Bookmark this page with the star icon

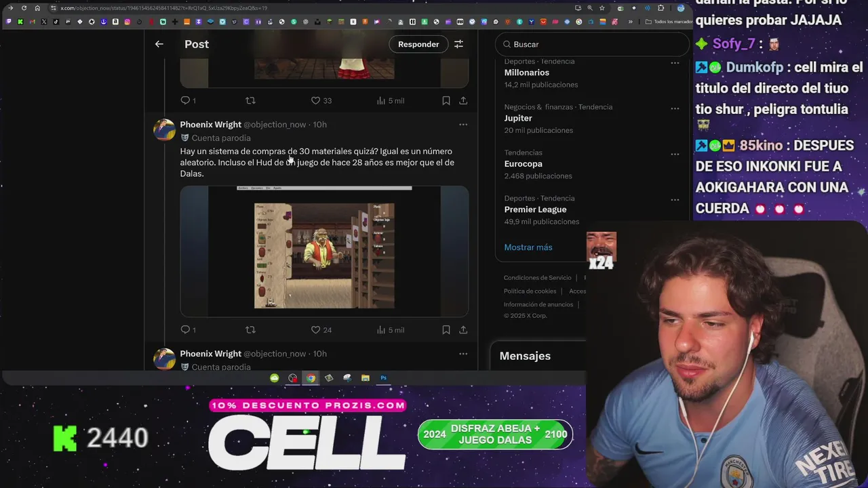coord(601,8)
